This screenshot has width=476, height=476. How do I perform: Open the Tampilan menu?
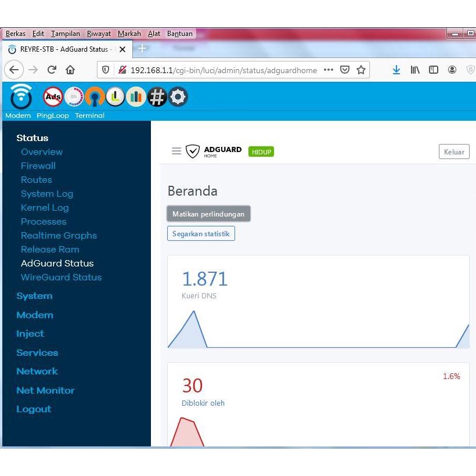65,34
